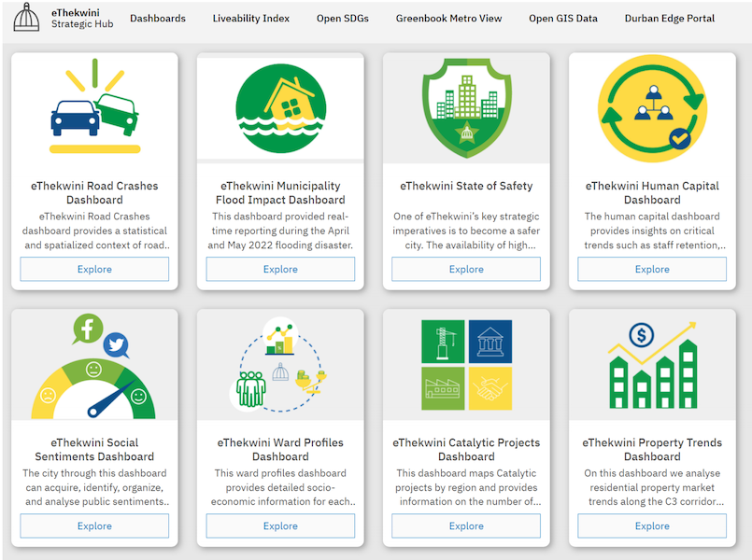This screenshot has height=560, width=752.
Task: Click description 'This dashboard maps Catalytic projects'
Action: pos(466,487)
